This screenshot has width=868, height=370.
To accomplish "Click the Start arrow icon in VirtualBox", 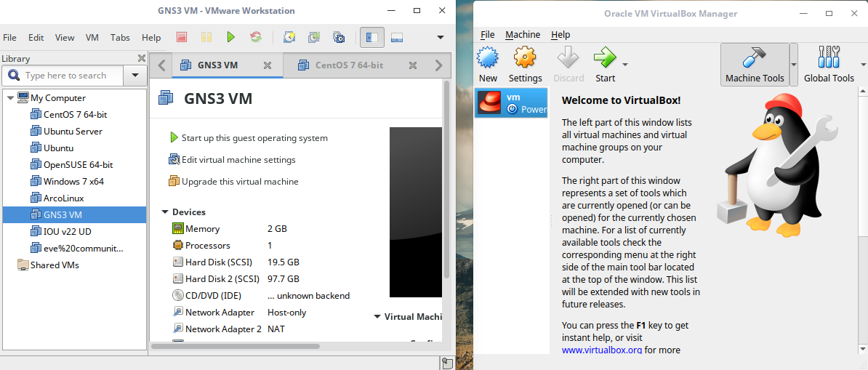I will (605, 57).
